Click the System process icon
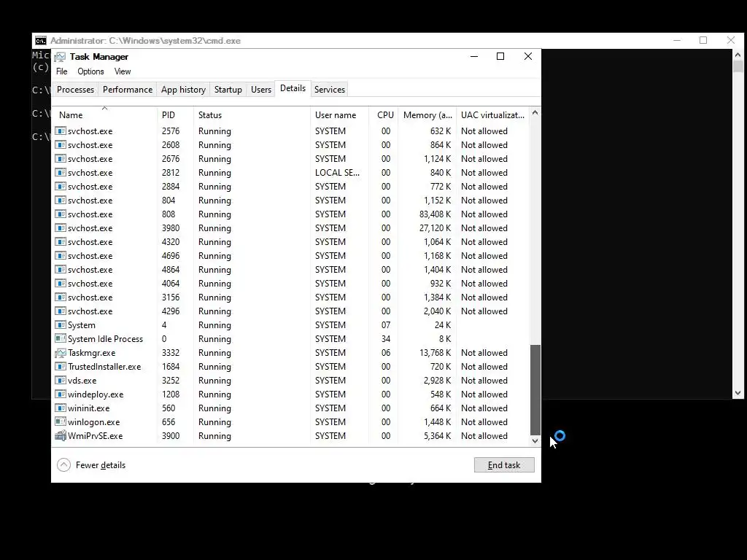This screenshot has height=560, width=747. pos(60,324)
